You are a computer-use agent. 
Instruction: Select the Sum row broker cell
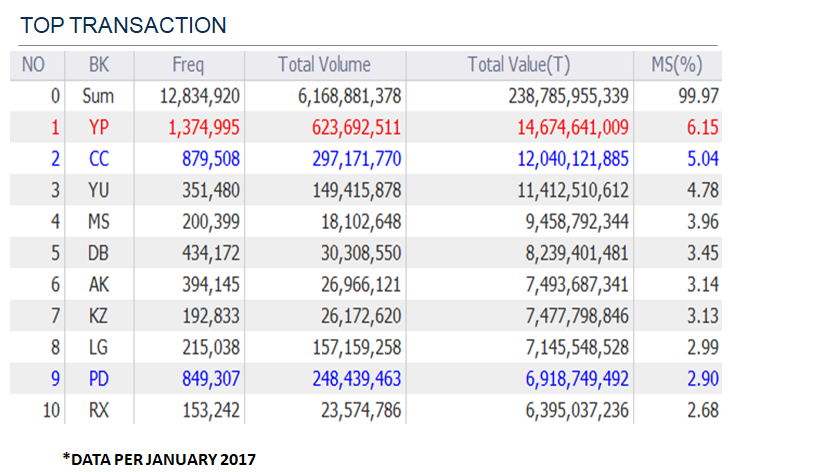[x=99, y=96]
